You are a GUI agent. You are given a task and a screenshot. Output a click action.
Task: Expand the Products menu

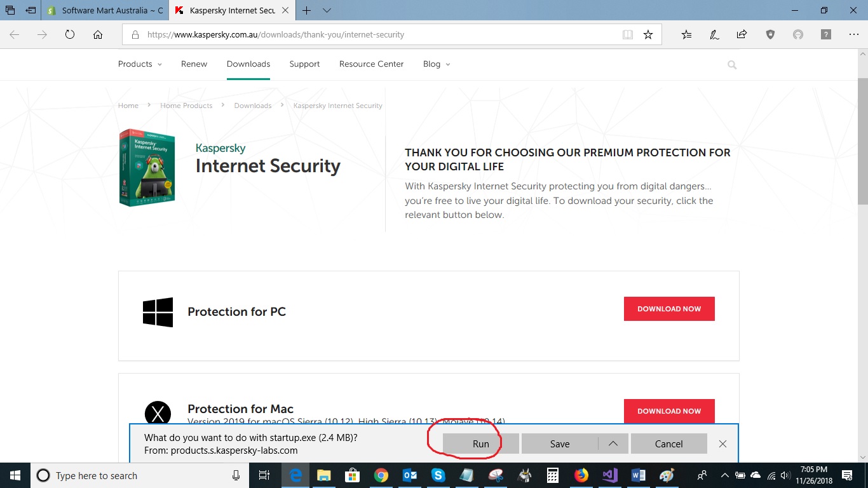click(140, 64)
